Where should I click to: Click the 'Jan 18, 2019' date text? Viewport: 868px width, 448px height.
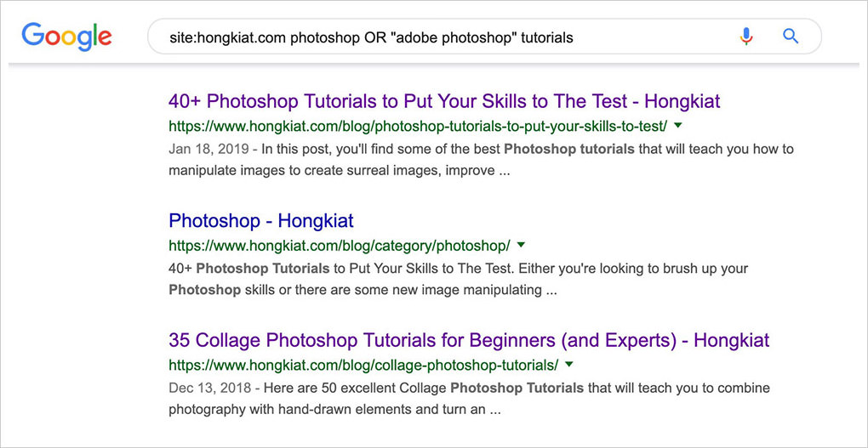click(209, 150)
